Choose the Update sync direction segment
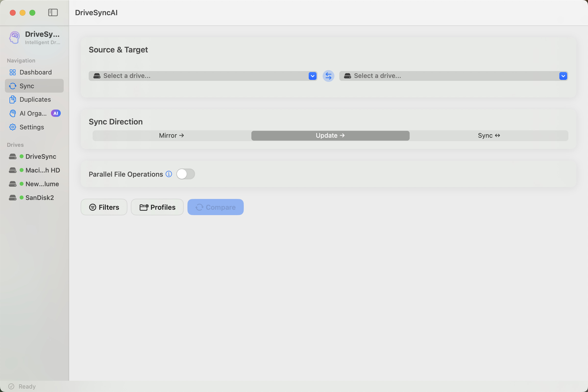The image size is (588, 392). [x=330, y=135]
